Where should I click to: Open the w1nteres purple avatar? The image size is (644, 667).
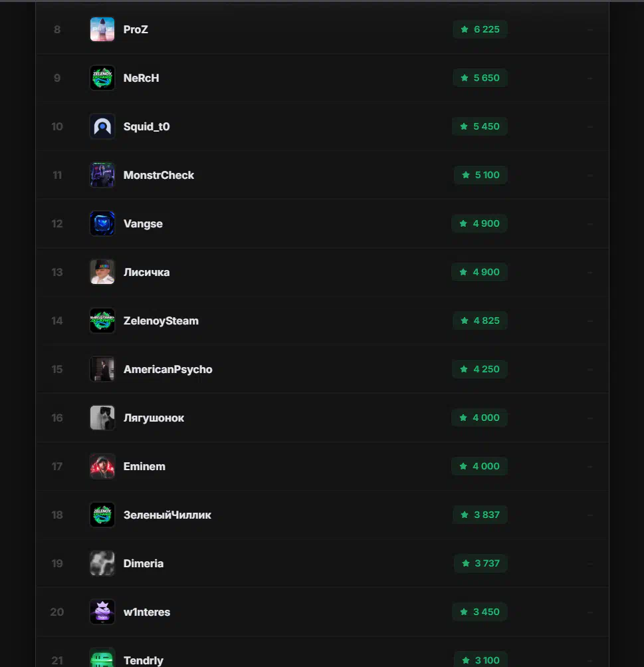(x=102, y=612)
